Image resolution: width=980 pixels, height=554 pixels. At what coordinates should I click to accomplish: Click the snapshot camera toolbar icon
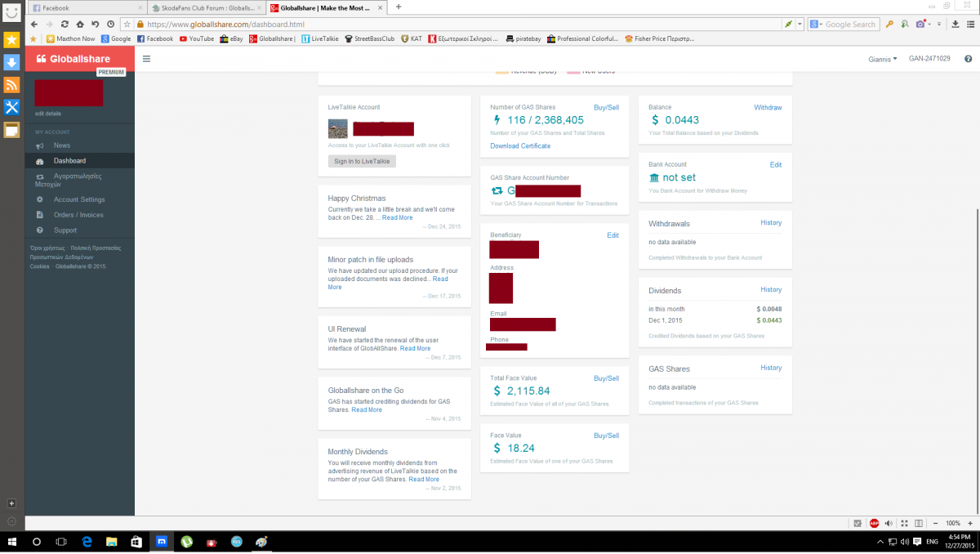(x=920, y=25)
